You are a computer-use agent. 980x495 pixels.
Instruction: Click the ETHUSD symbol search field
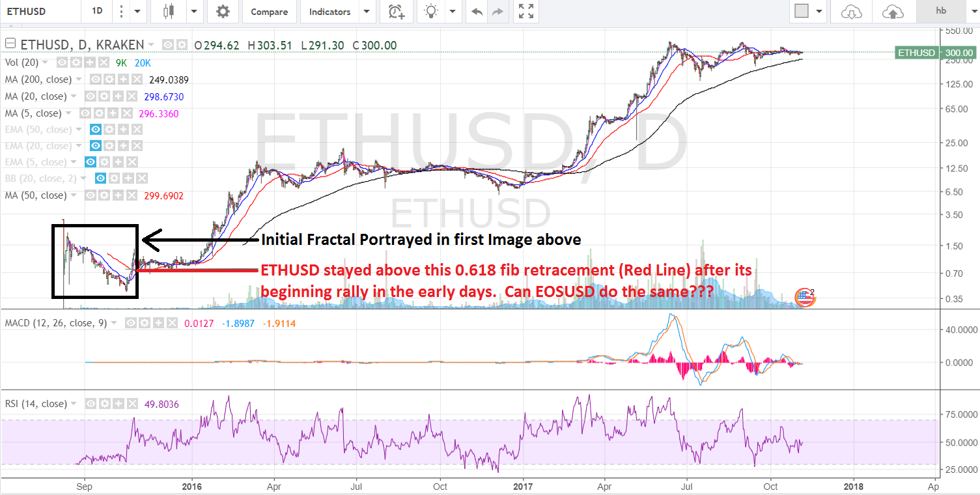39,12
